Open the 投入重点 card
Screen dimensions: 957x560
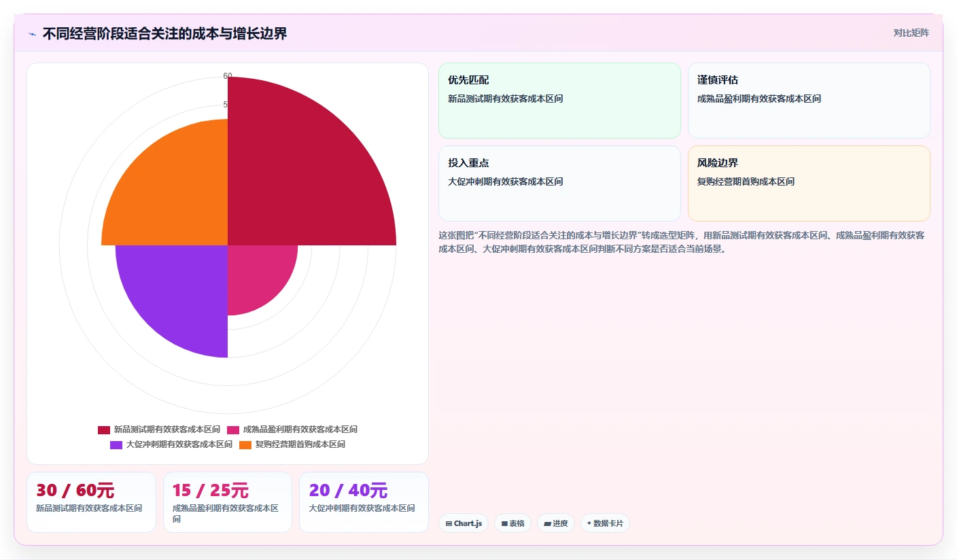559,183
